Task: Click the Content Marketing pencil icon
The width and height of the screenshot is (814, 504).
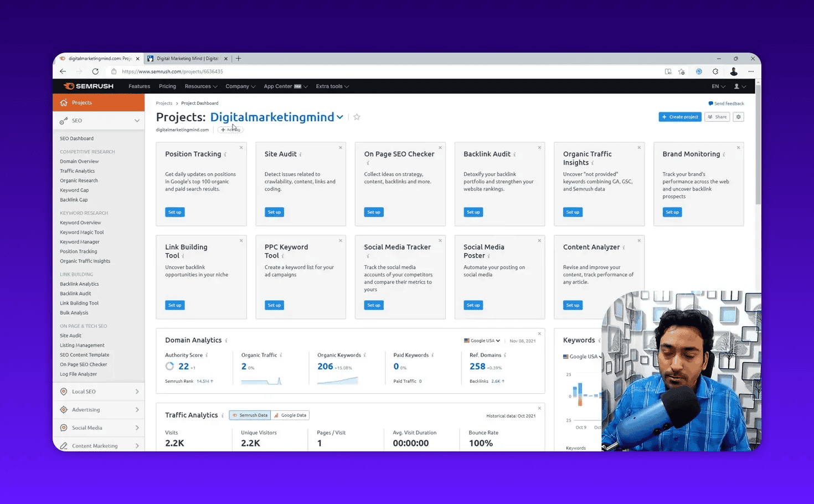Action: [x=64, y=445]
